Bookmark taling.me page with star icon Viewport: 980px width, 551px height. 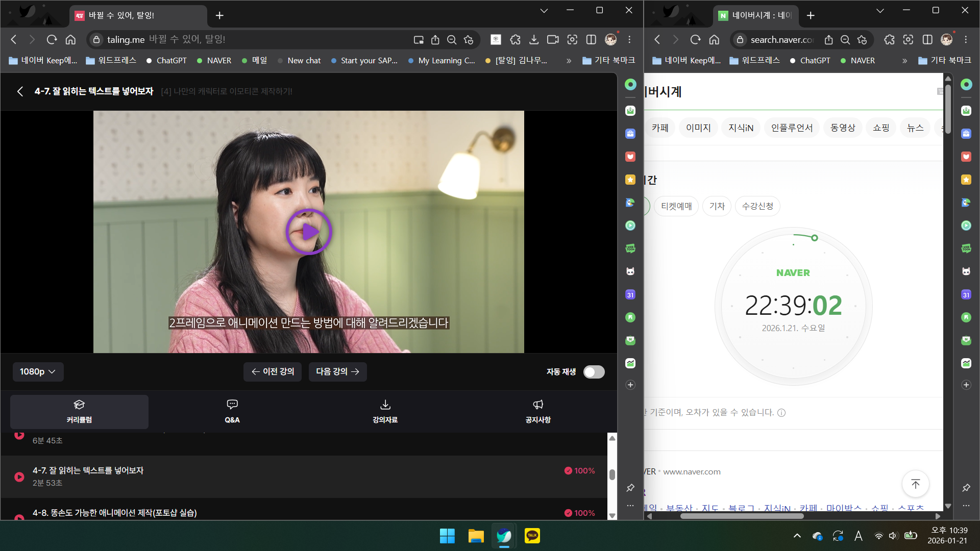[469, 40]
